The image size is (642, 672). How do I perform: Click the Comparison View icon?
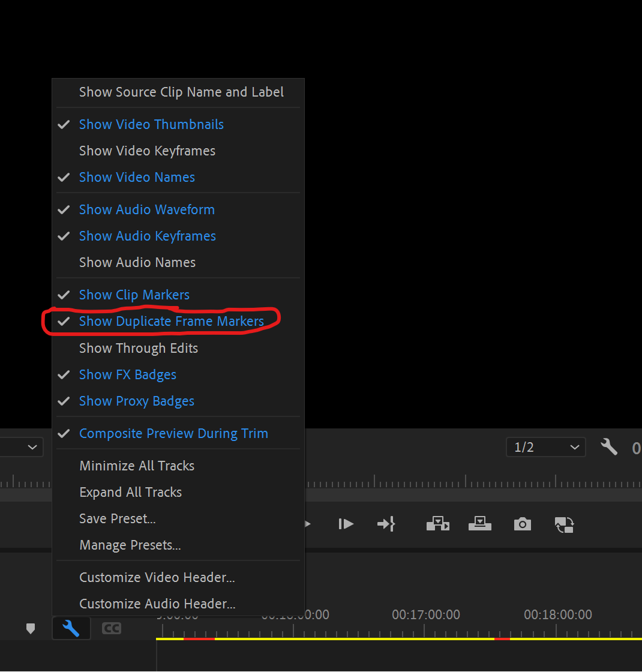564,524
